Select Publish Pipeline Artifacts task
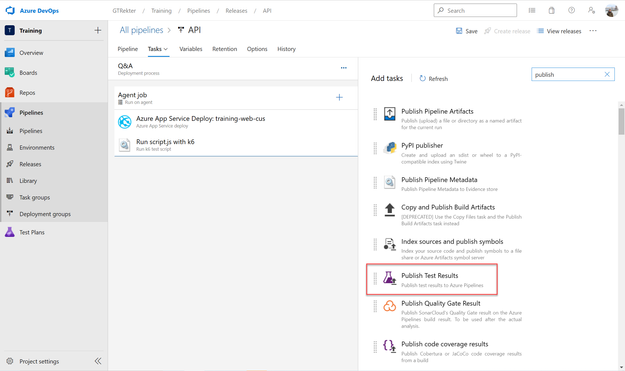This screenshot has width=625, height=371. (447, 118)
